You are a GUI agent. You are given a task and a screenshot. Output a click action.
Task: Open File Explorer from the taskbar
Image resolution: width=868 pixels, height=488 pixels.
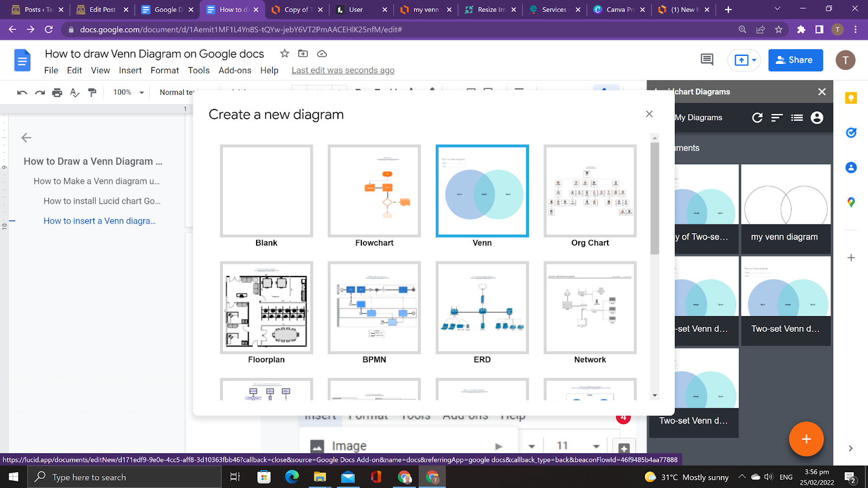tap(320, 477)
